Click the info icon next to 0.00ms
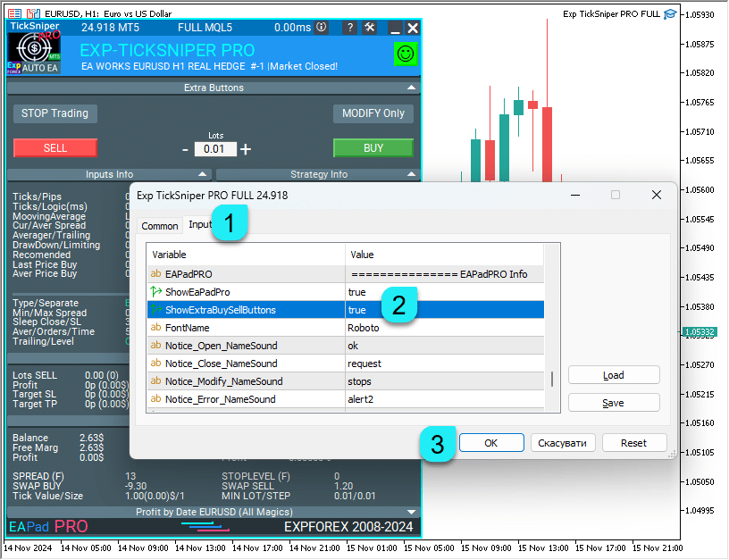This screenshot has height=560, width=729. point(322,29)
